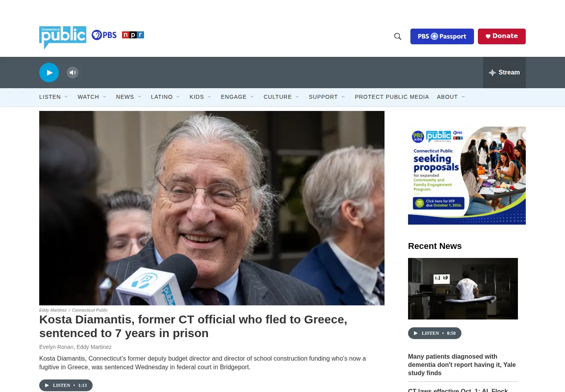Open the Support navigation item

pos(323,97)
